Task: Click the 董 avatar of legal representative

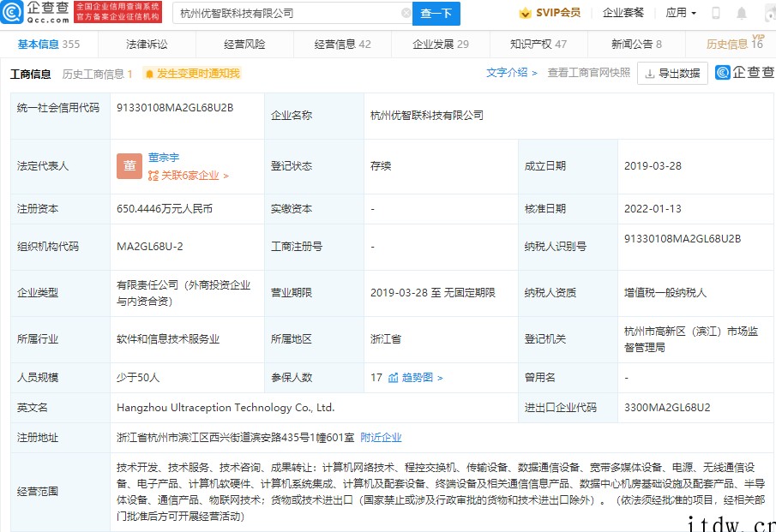Action: (x=129, y=166)
